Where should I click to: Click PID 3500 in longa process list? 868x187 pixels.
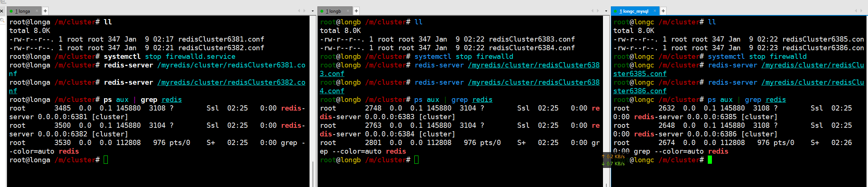(x=63, y=126)
